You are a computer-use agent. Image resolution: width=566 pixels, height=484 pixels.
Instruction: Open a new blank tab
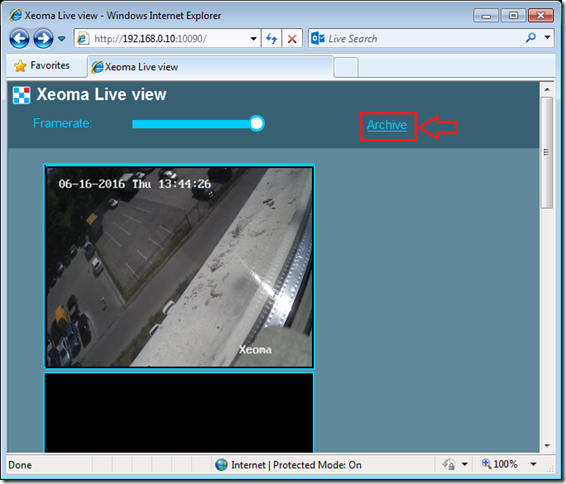pos(346,67)
